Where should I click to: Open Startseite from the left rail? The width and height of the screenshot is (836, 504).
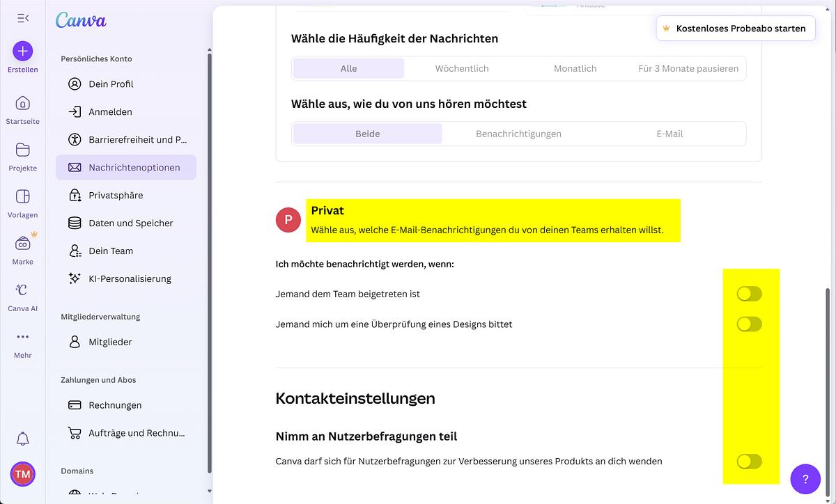[x=22, y=104]
